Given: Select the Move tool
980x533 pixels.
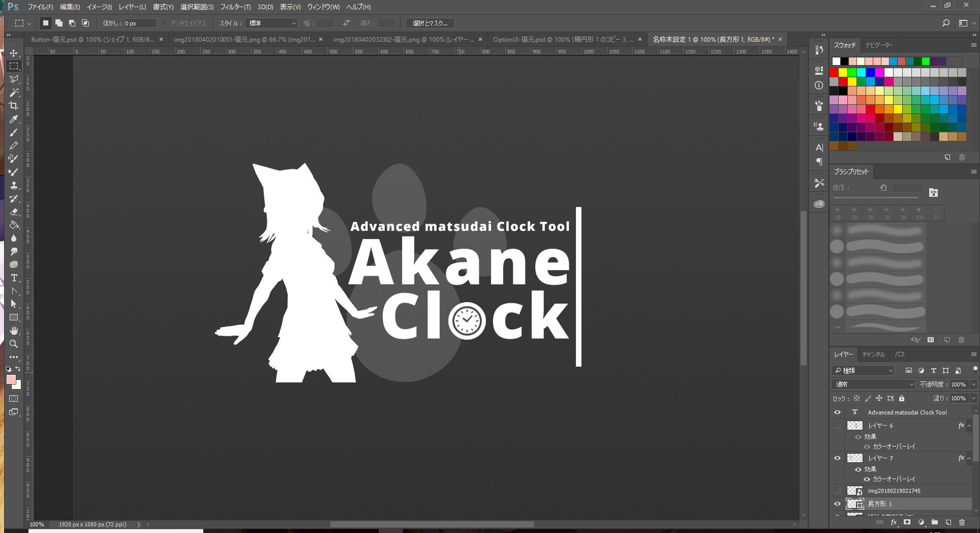Looking at the screenshot, I should [x=14, y=53].
